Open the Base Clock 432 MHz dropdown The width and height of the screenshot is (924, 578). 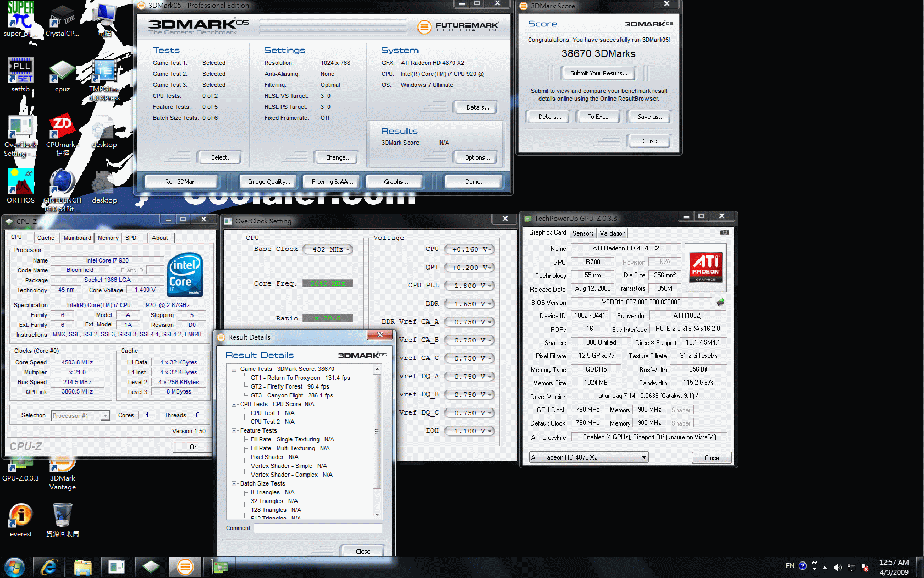pos(328,249)
